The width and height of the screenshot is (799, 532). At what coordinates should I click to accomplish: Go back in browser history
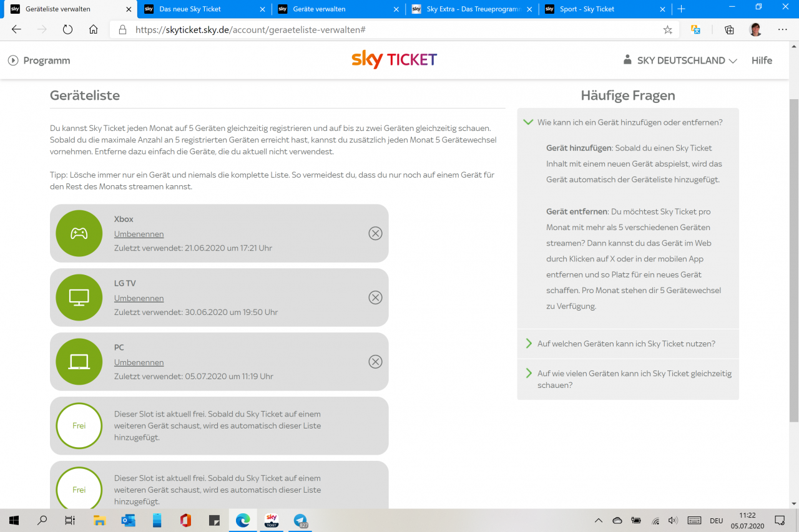(x=17, y=30)
